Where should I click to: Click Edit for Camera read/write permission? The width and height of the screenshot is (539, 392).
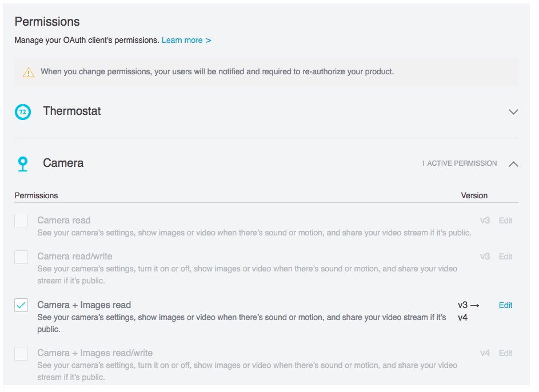coord(505,257)
